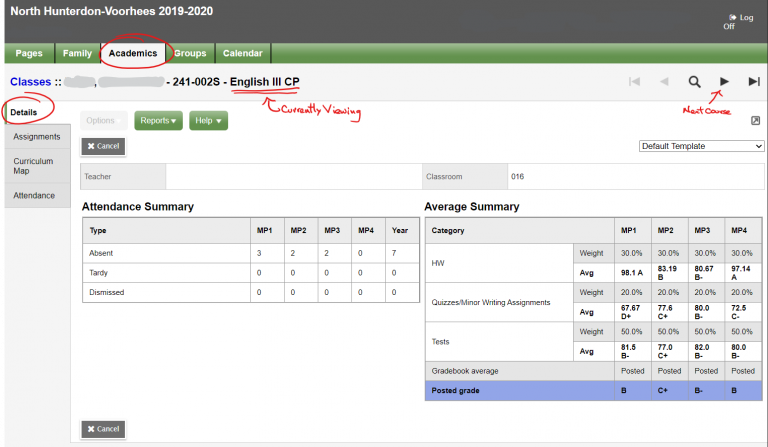This screenshot has height=447, width=768.
Task: Click the Log Off icon
Action: coord(734,17)
